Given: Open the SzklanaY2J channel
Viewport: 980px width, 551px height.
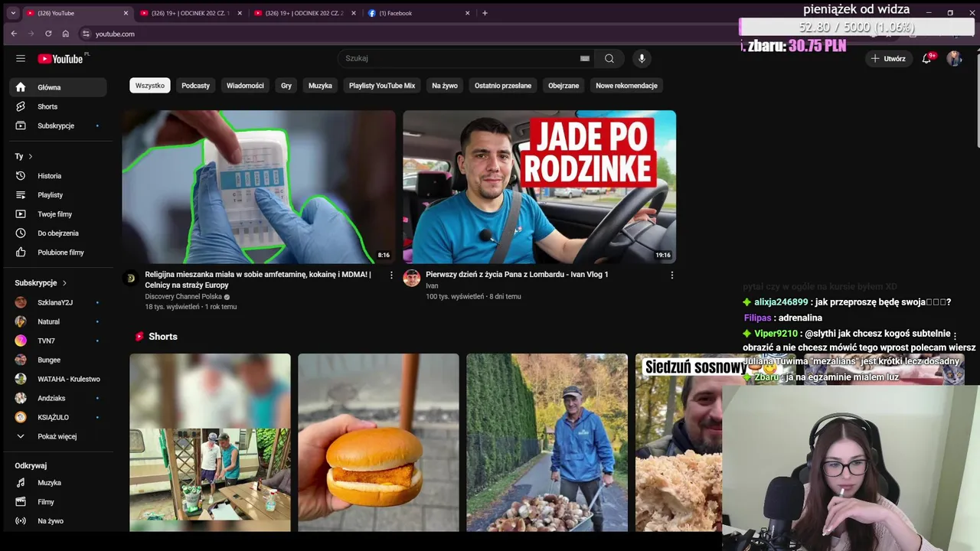Looking at the screenshot, I should pyautogui.click(x=58, y=302).
